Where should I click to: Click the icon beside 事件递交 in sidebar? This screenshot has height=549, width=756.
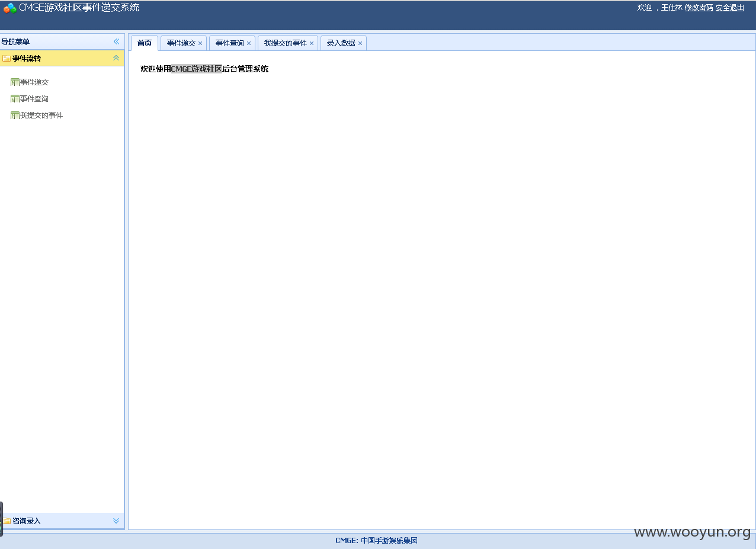[x=15, y=82]
